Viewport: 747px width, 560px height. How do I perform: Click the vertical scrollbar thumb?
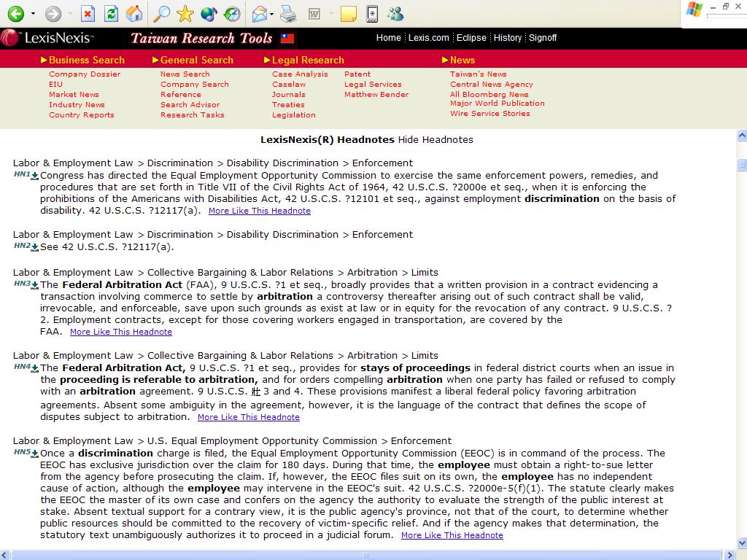pos(742,165)
